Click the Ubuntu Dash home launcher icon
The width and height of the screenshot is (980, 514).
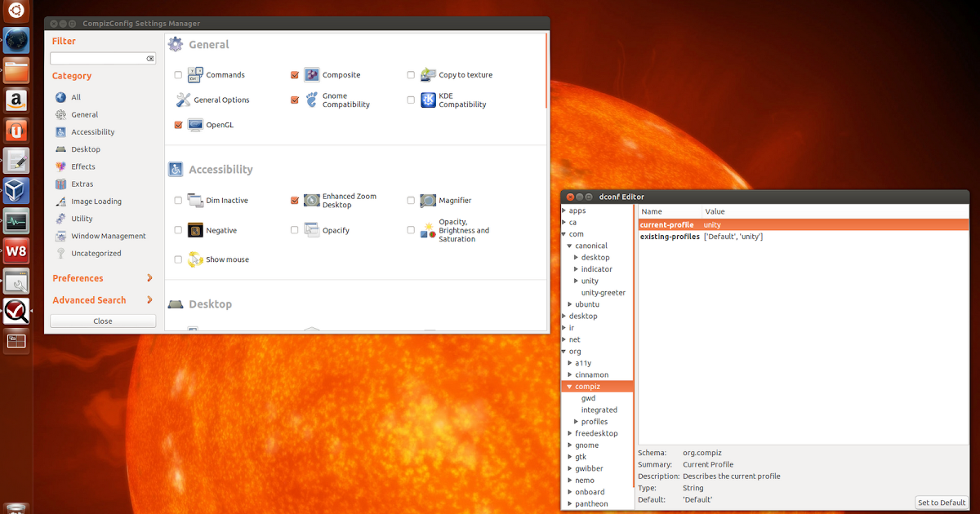pos(16,11)
